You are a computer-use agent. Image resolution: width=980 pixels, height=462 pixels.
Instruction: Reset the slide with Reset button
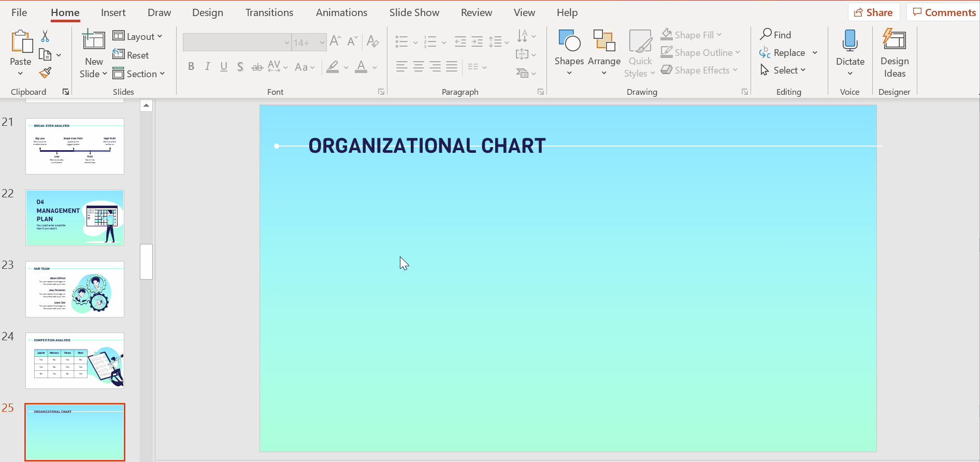[131, 55]
